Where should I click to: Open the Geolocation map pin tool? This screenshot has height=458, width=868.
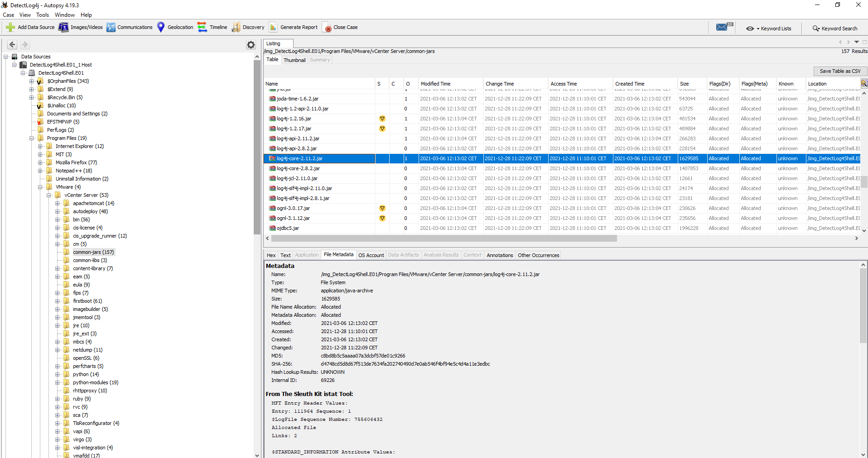tap(161, 27)
